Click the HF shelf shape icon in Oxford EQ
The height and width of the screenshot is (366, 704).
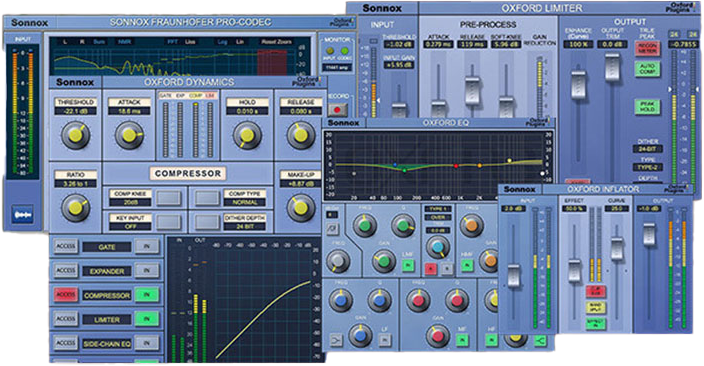(x=540, y=341)
